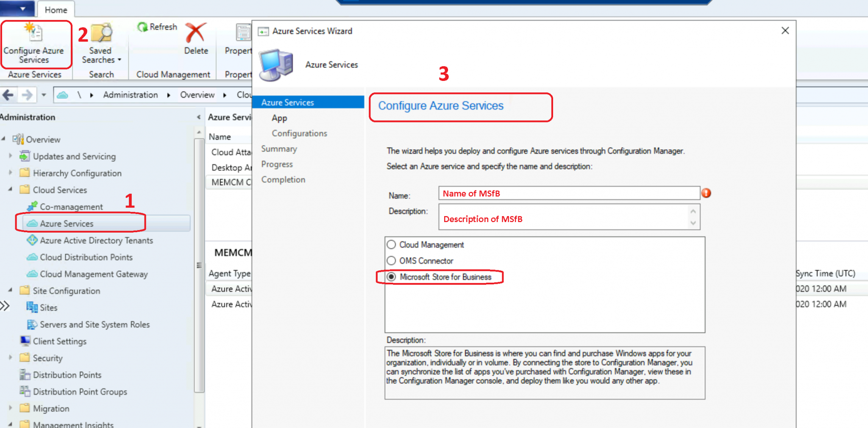Image resolution: width=868 pixels, height=428 pixels.
Task: Click the Refresh icon in the ribbon
Action: click(143, 27)
